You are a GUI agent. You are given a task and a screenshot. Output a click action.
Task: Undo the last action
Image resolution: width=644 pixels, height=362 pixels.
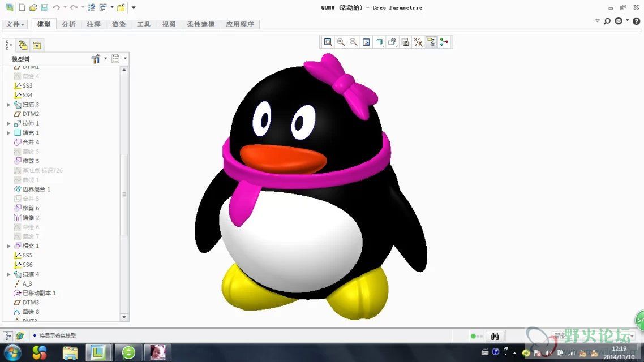(x=56, y=7)
